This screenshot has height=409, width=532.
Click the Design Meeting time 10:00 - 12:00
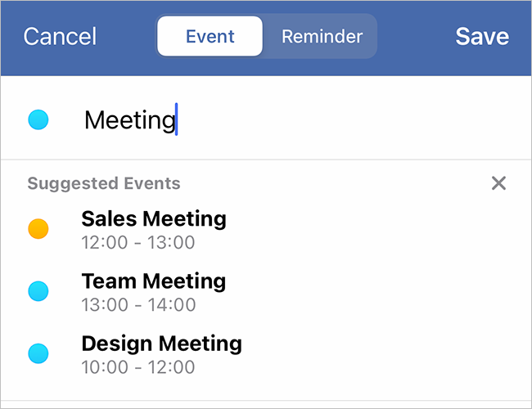(x=138, y=366)
